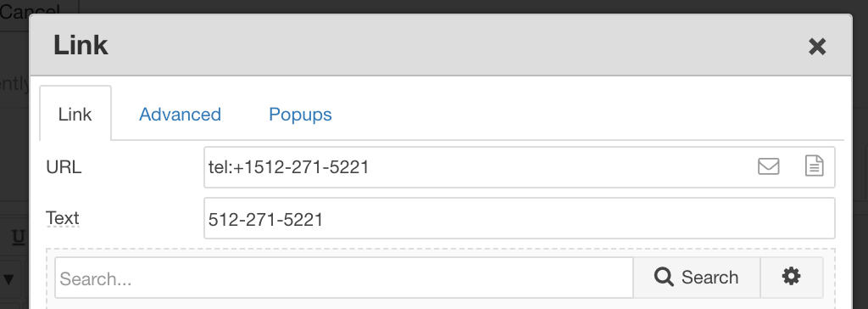Screen dimensions: 868x309
Task: Click the Text field showing 512-271-5221
Action: coord(520,218)
